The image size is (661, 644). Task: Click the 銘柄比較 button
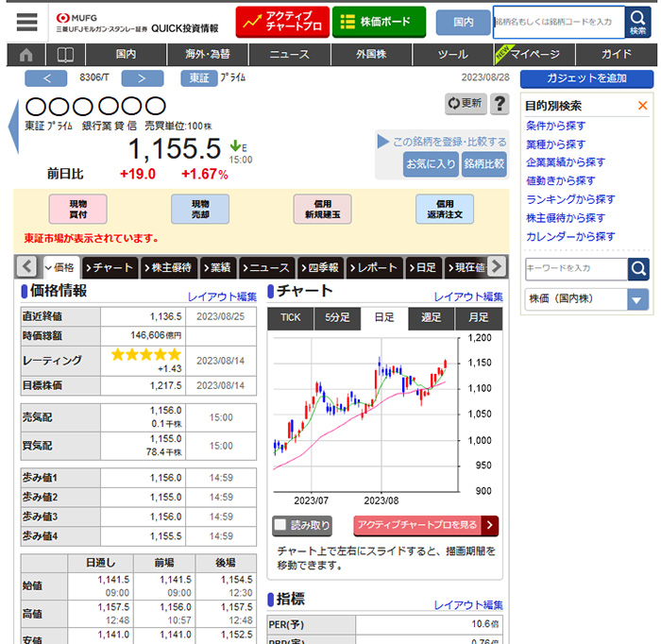pos(483,164)
